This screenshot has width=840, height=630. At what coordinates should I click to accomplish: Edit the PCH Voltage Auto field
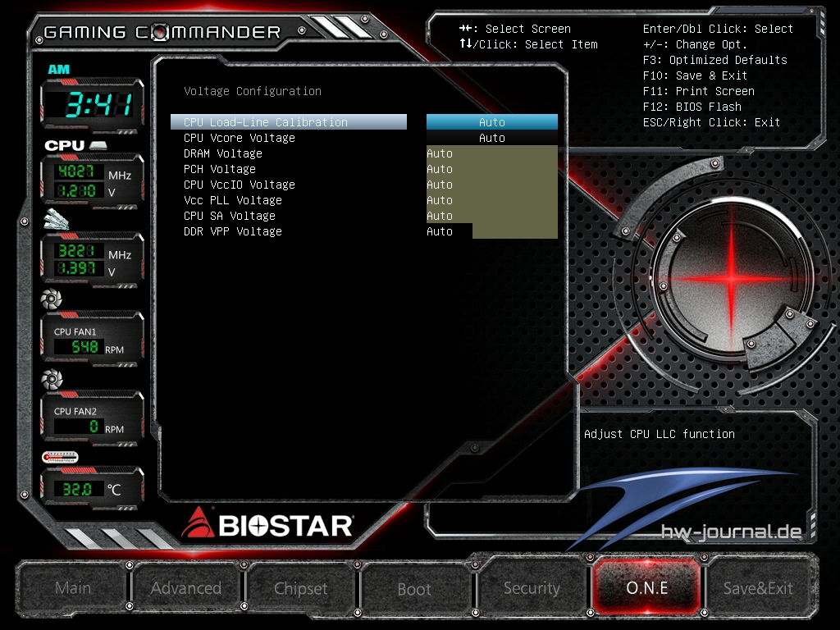(x=492, y=169)
